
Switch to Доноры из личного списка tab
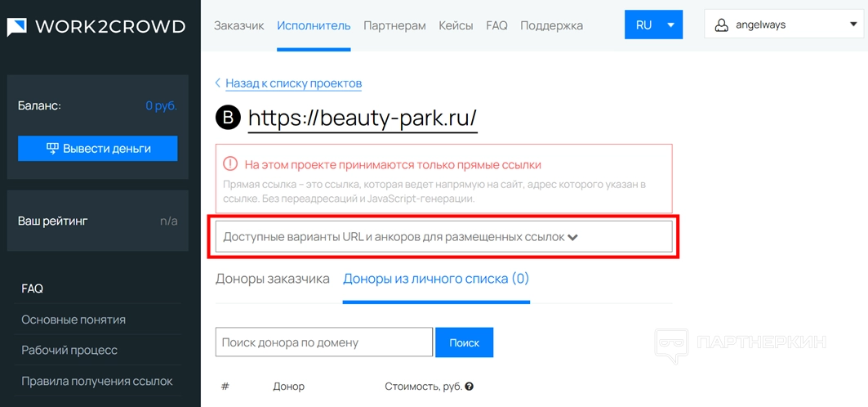[436, 279]
